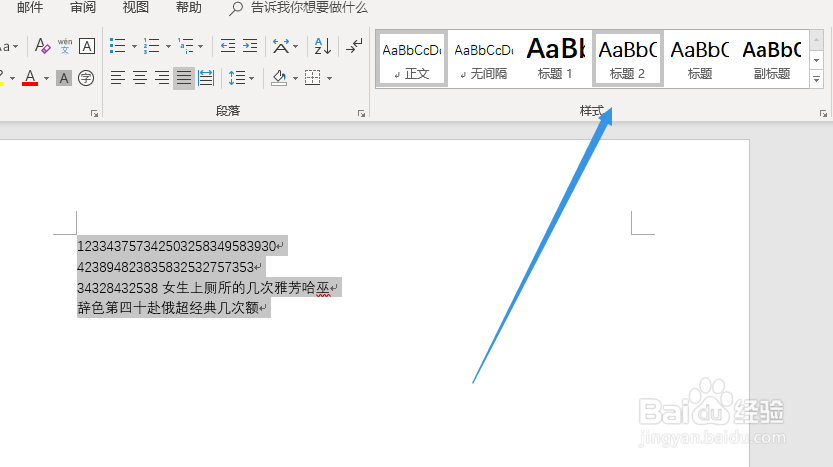833x467 pixels.
Task: Click the text 女生上厕所的几次雅芳哈巫
Action: point(246,288)
